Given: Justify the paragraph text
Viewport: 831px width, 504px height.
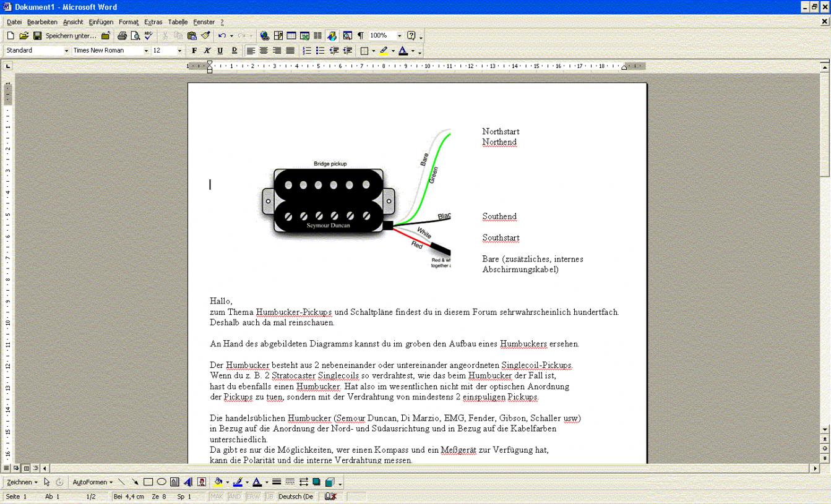Looking at the screenshot, I should pyautogui.click(x=290, y=51).
